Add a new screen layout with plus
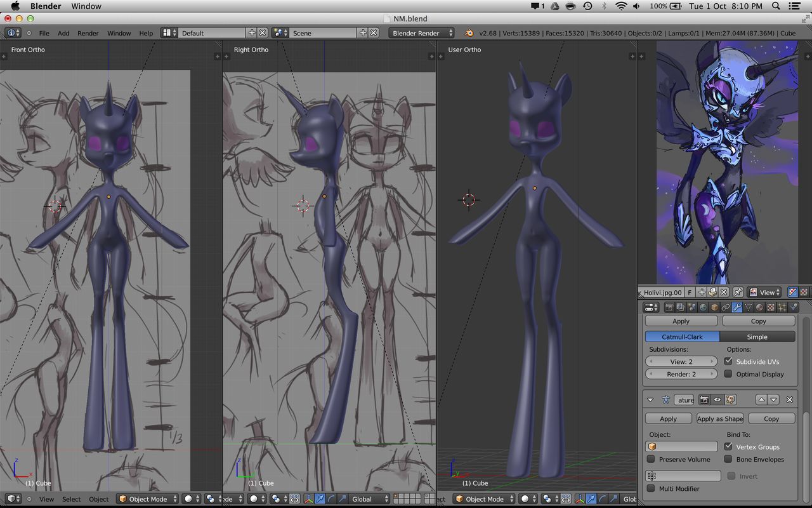The height and width of the screenshot is (508, 812). pyautogui.click(x=252, y=33)
